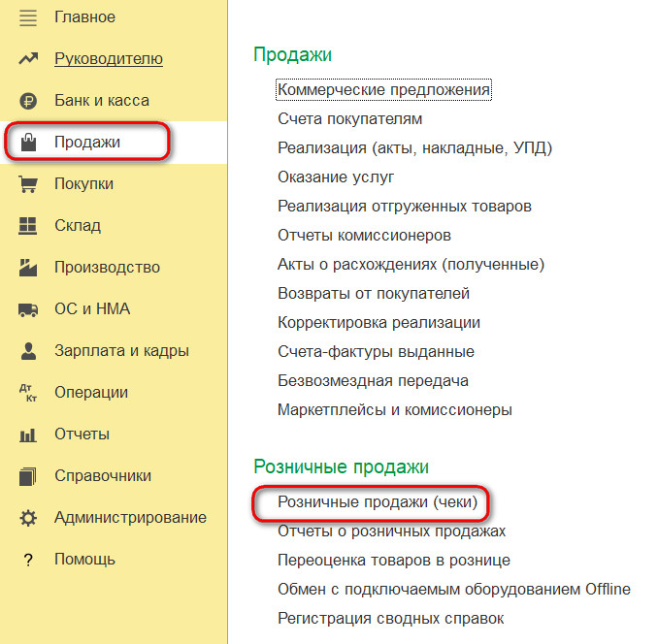Click the truck icon for ОС и НМА
658x644 pixels.
point(28,309)
